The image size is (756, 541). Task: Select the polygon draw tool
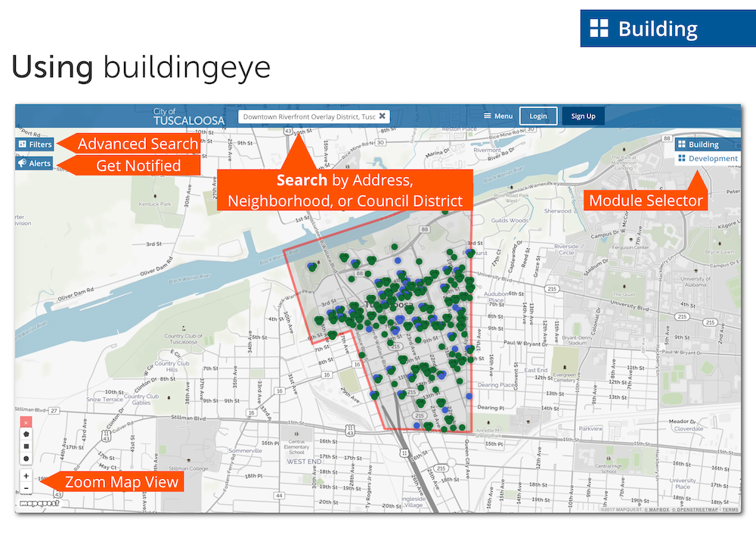point(26,434)
